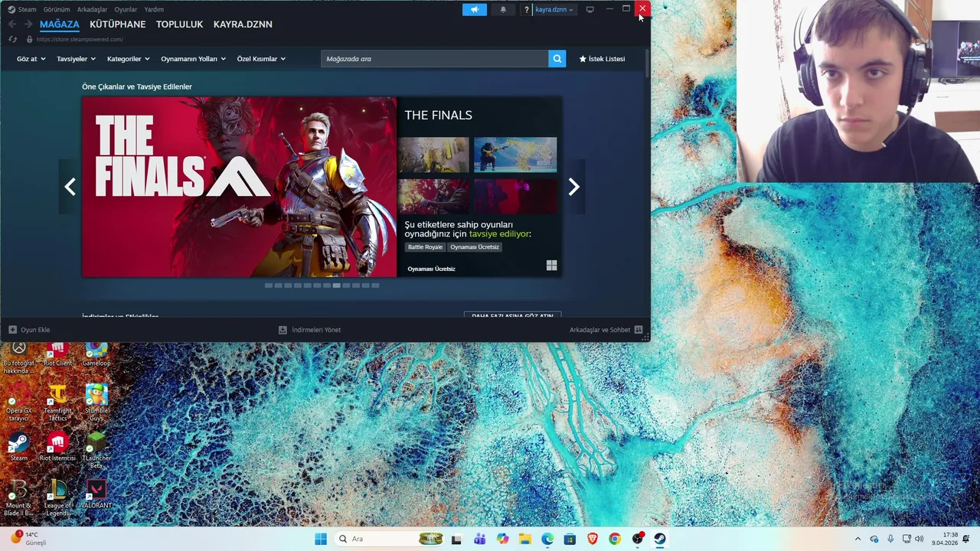
Task: Open the kayra.dznn account dropdown
Action: click(x=554, y=10)
